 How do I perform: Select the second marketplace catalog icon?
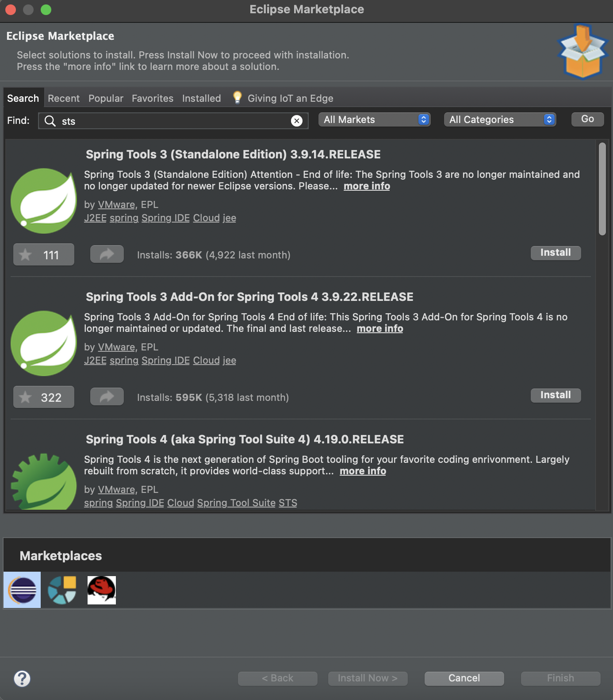click(62, 590)
